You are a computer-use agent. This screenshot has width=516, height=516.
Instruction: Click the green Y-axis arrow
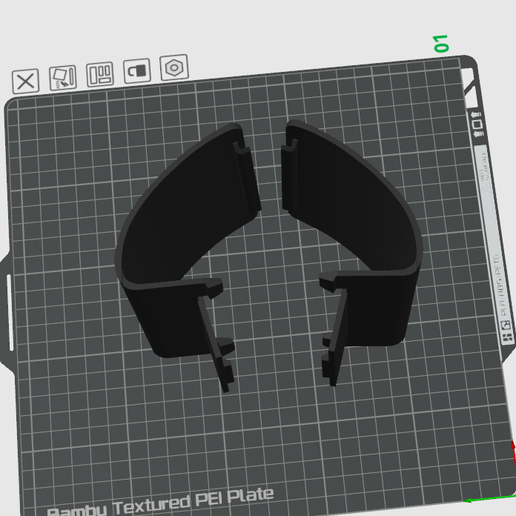click(488, 499)
